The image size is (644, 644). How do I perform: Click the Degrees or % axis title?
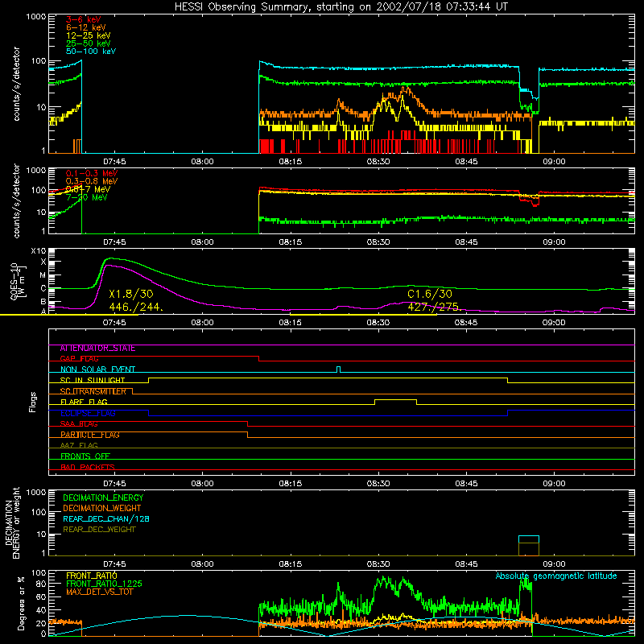coord(21,603)
